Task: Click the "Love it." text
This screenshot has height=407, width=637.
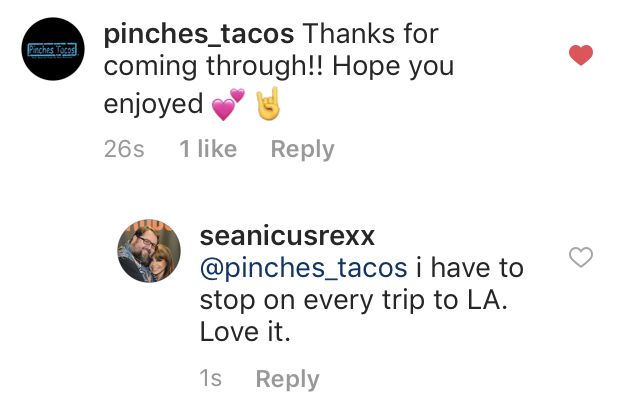Action: [x=245, y=332]
